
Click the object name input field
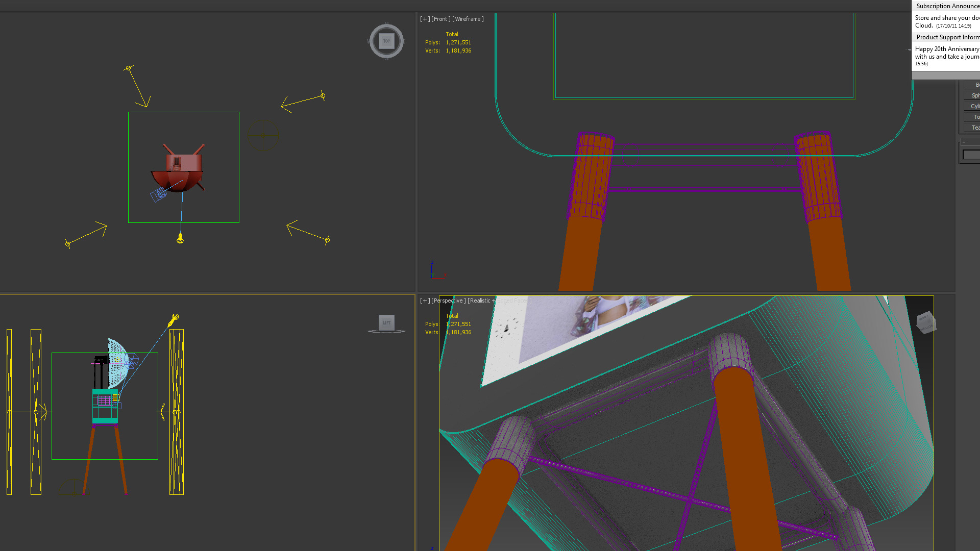pos(971,154)
